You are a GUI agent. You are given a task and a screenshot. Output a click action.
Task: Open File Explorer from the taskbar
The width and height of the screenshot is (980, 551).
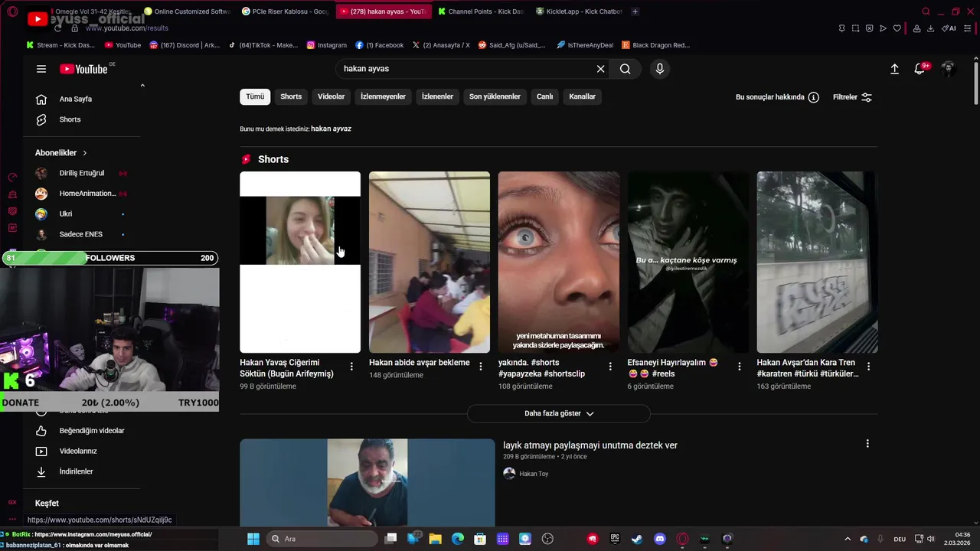435,539
